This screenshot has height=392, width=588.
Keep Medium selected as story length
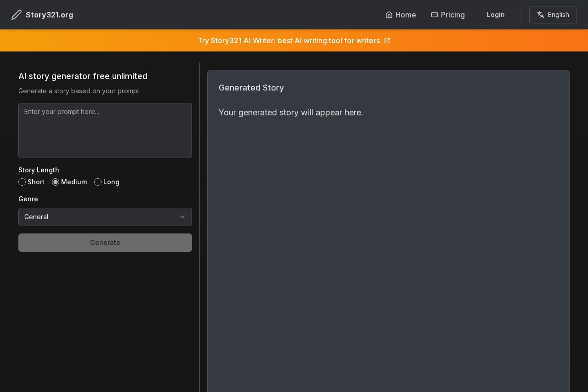coord(56,182)
